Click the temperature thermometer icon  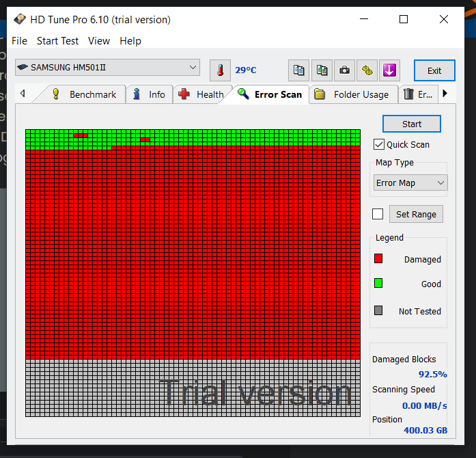220,70
